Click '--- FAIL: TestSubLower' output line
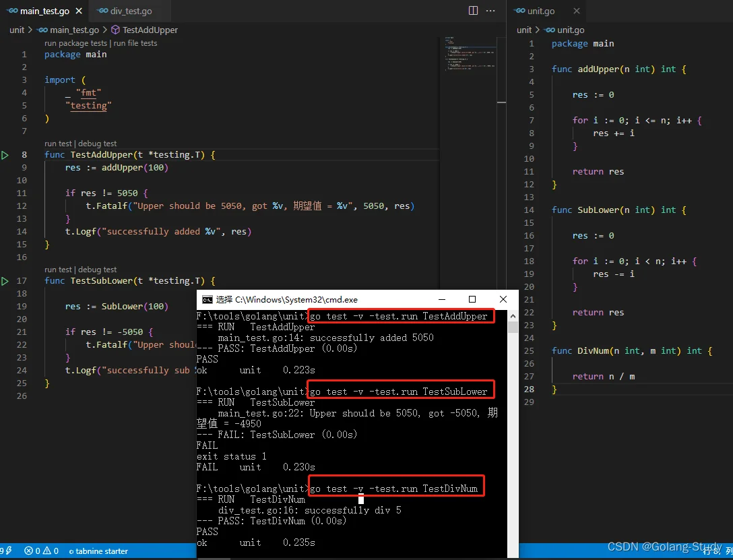Screen dimensions: 733x560 [x=277, y=435]
